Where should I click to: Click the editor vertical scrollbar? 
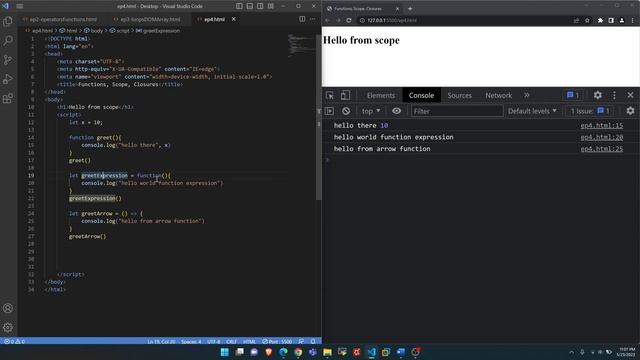coord(319,117)
